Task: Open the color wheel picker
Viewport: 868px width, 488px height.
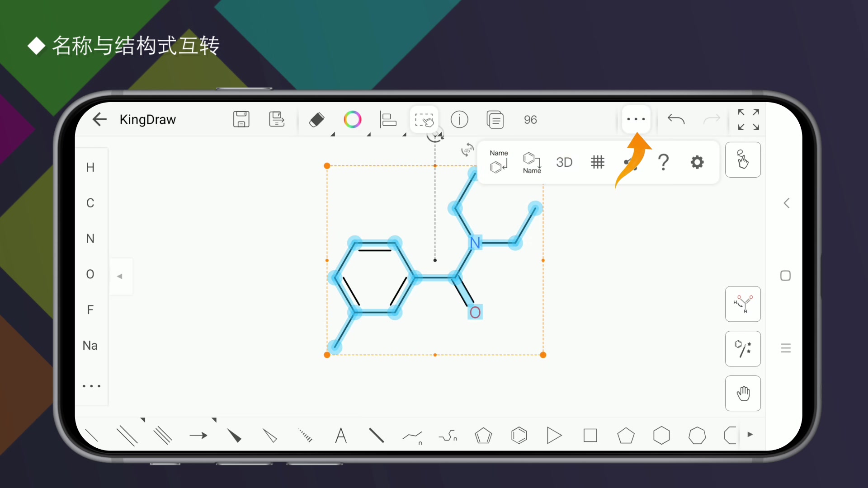Action: [352, 120]
